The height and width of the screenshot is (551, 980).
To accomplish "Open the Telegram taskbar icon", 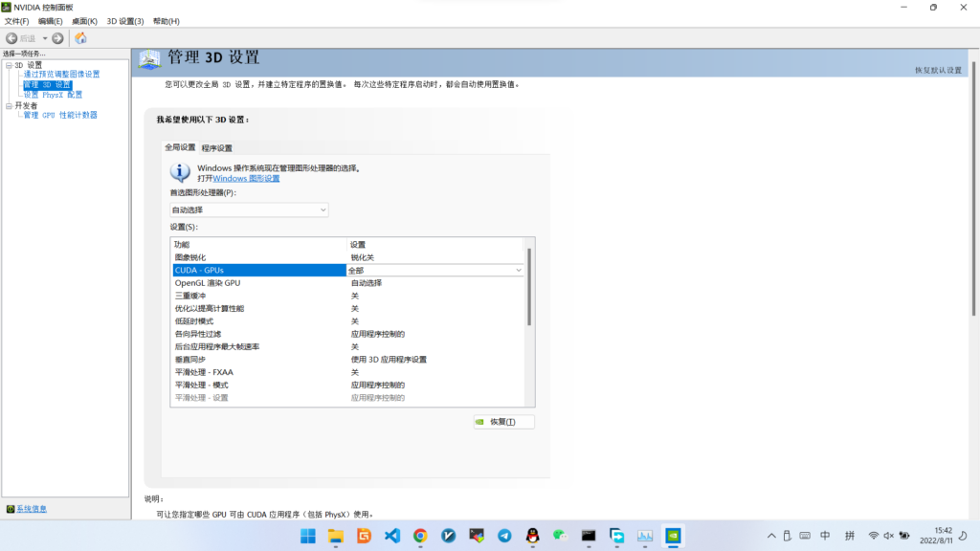I will (504, 536).
